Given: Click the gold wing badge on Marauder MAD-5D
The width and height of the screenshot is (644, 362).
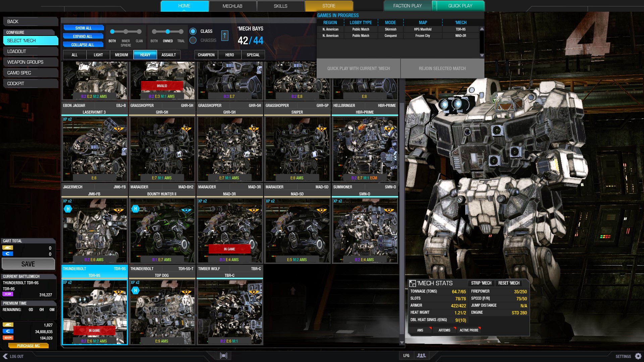Looking at the screenshot, I should point(321,210).
